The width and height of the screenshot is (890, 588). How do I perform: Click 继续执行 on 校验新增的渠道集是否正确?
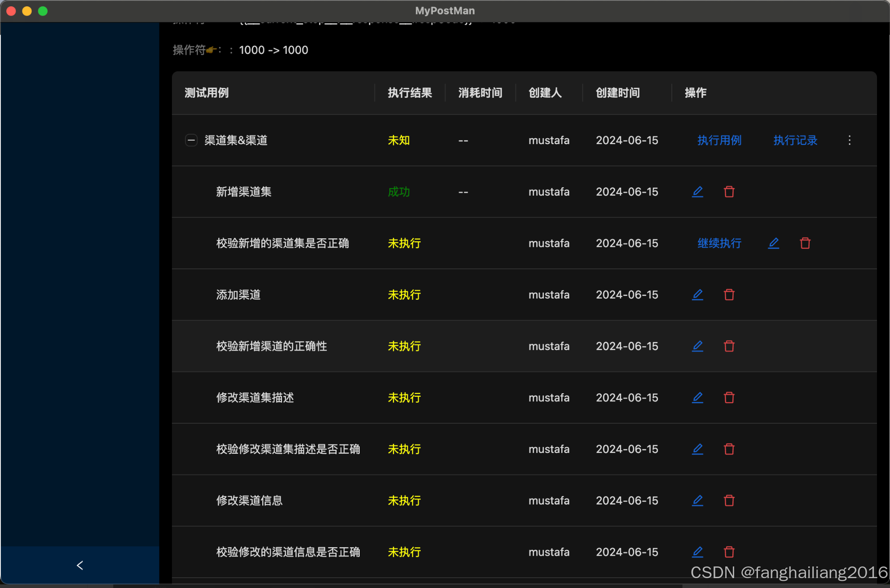(719, 243)
